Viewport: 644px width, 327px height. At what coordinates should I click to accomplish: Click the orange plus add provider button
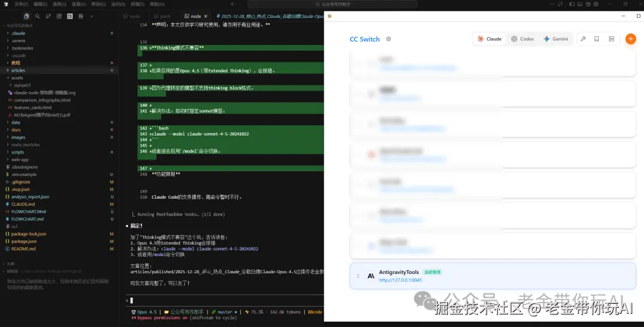630,39
